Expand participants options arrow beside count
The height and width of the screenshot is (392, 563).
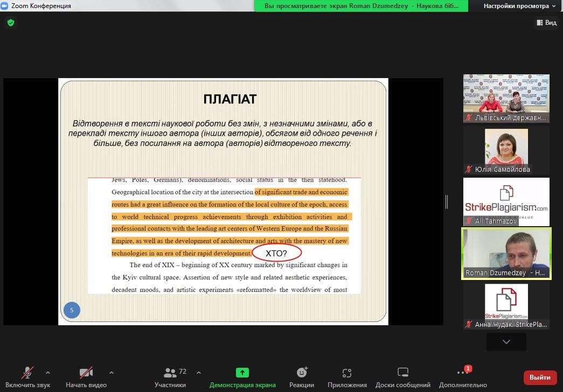pos(198,372)
